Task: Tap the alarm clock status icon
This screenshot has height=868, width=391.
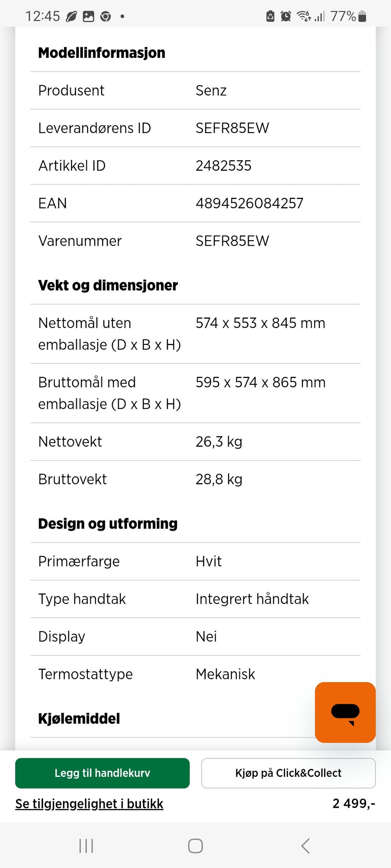Action: coord(286,16)
